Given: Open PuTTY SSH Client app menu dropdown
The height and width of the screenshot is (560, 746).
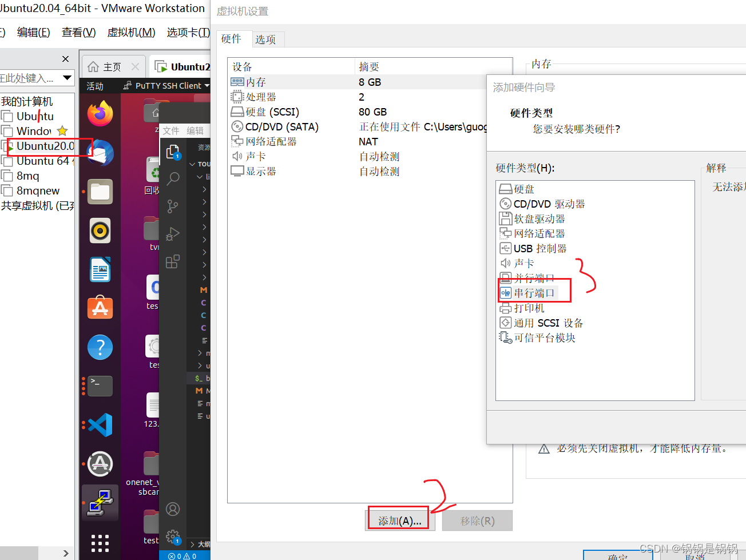Looking at the screenshot, I should point(166,86).
